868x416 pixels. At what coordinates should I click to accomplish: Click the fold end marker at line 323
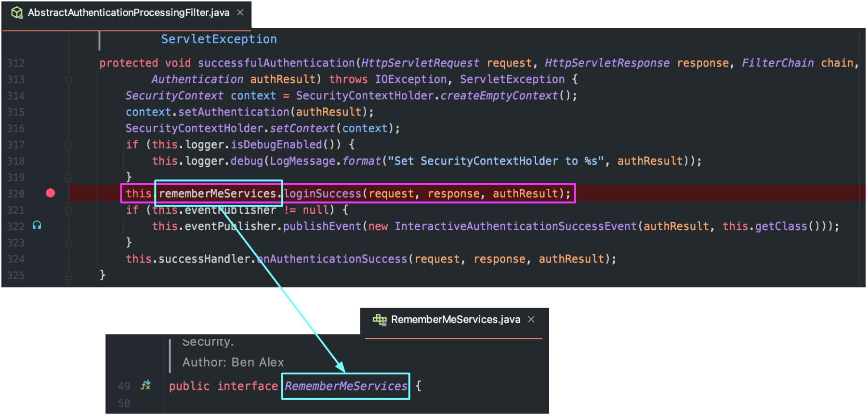point(68,243)
